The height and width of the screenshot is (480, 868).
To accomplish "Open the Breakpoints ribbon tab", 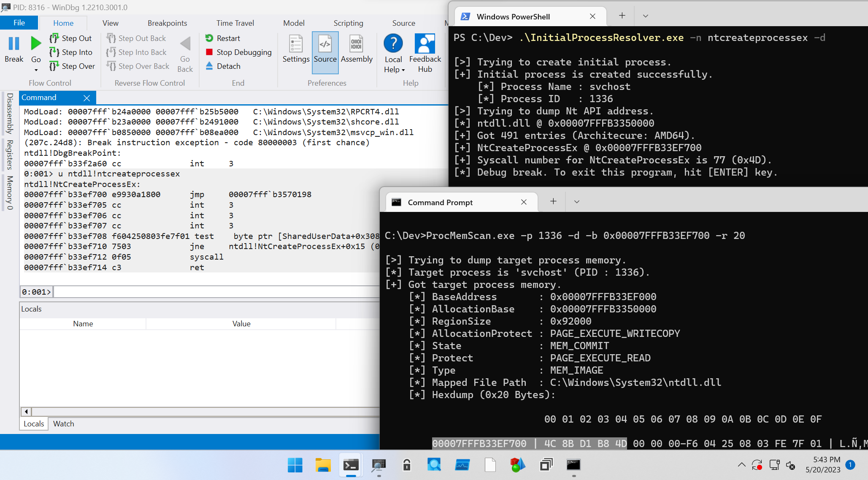I will pyautogui.click(x=167, y=23).
